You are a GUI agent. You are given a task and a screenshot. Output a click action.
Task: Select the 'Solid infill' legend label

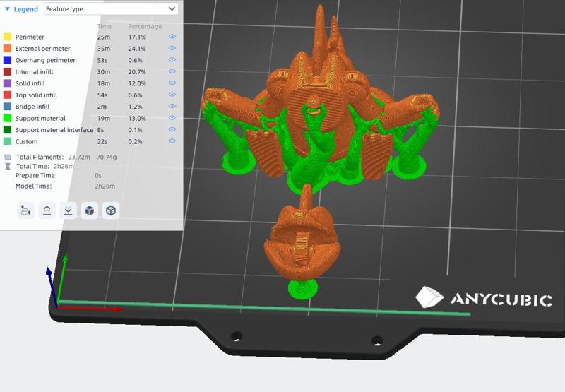30,83
